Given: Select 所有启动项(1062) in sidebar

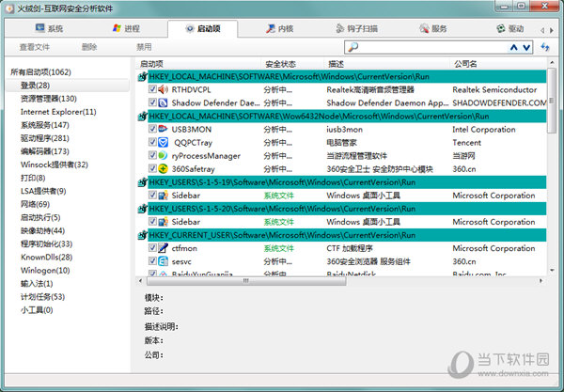Looking at the screenshot, I should 40,72.
